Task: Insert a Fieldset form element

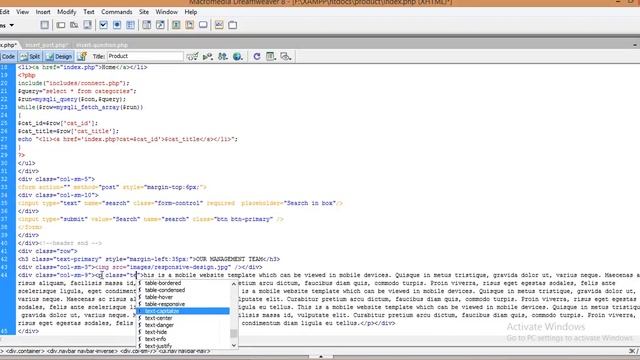Action: (x=233, y=25)
